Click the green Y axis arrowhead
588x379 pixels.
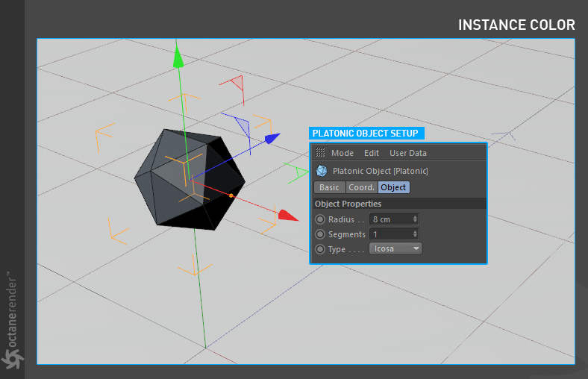(178, 59)
